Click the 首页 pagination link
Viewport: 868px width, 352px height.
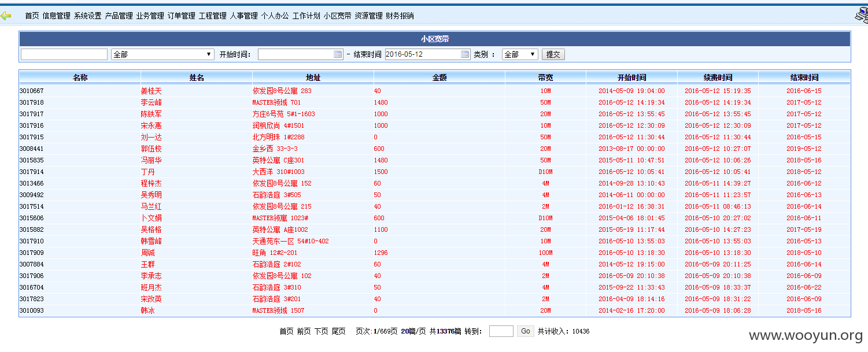[x=286, y=331]
